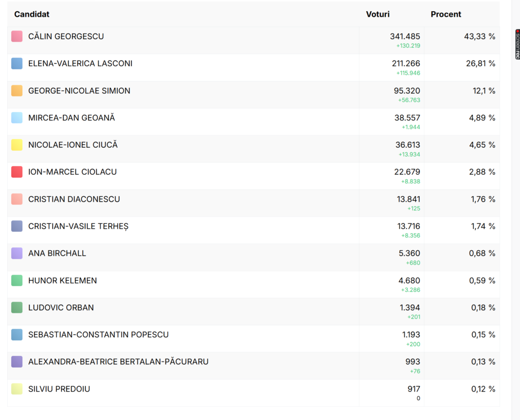Select the name SILVIU PREDOIU
The height and width of the screenshot is (420, 520).
59,389
